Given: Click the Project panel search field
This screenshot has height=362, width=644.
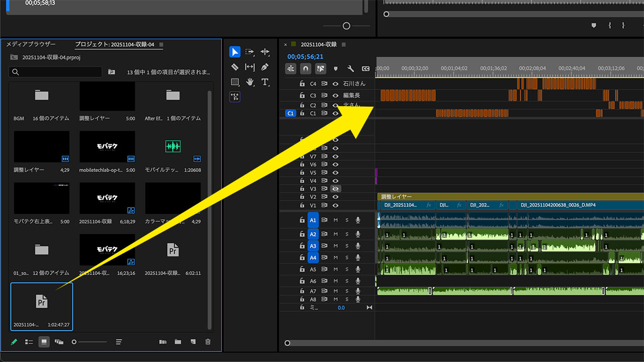Looking at the screenshot, I should (55, 72).
